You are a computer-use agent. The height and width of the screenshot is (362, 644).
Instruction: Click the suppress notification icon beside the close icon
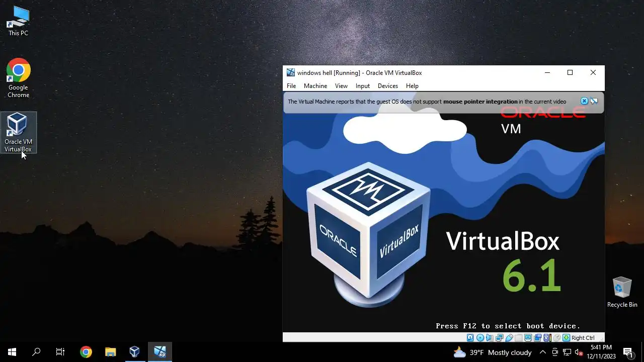594,101
